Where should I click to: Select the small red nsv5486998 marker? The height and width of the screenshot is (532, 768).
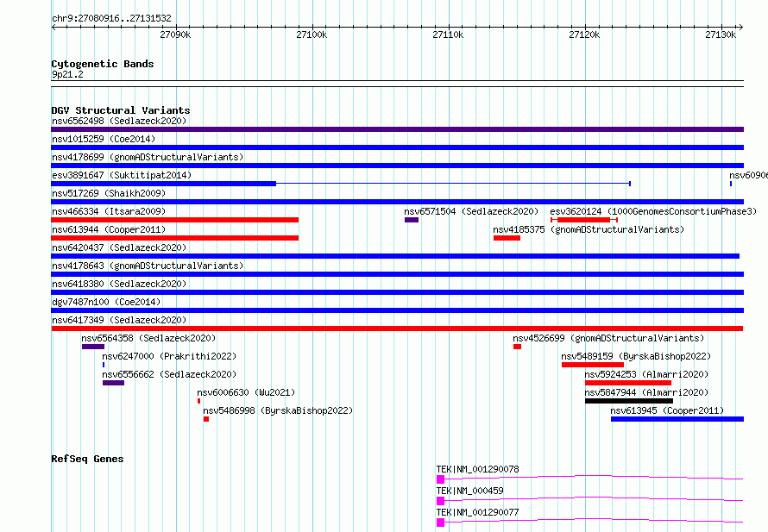pyautogui.click(x=206, y=419)
